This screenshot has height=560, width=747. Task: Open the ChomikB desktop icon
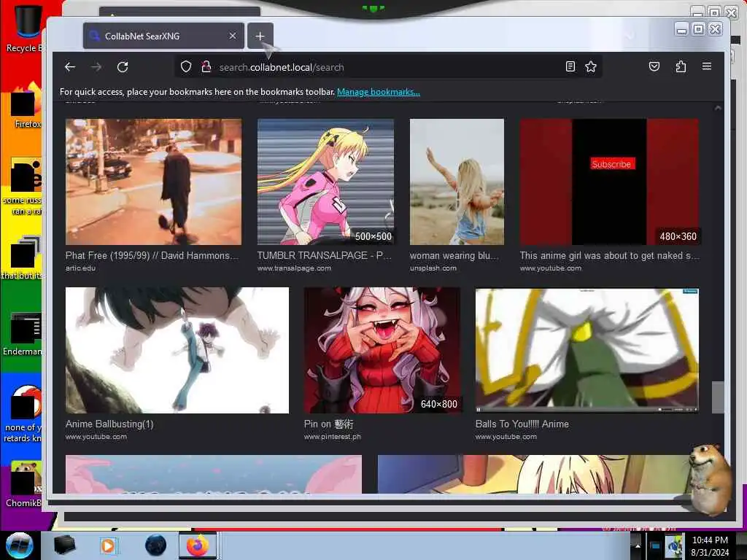pyautogui.click(x=24, y=485)
